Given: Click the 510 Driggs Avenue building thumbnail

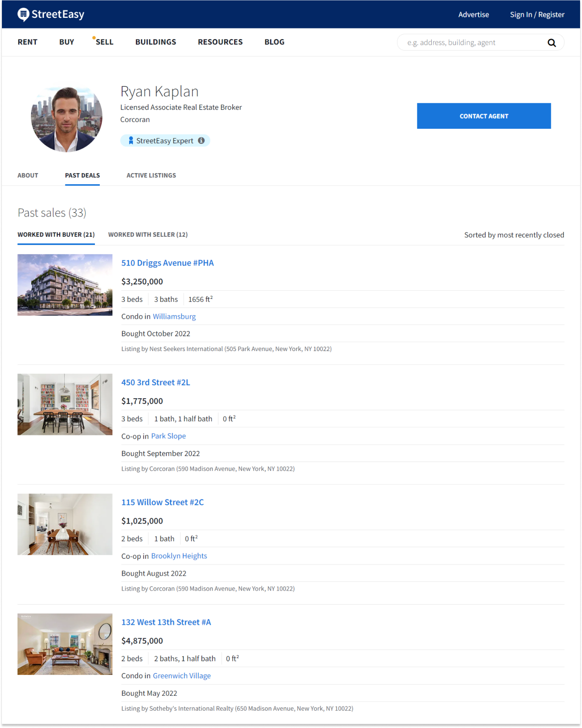Looking at the screenshot, I should [65, 285].
